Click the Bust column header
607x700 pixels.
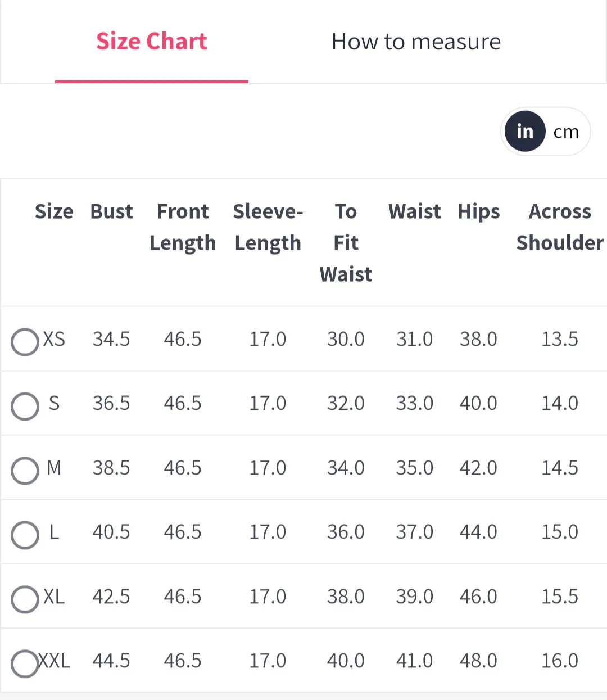(x=111, y=211)
